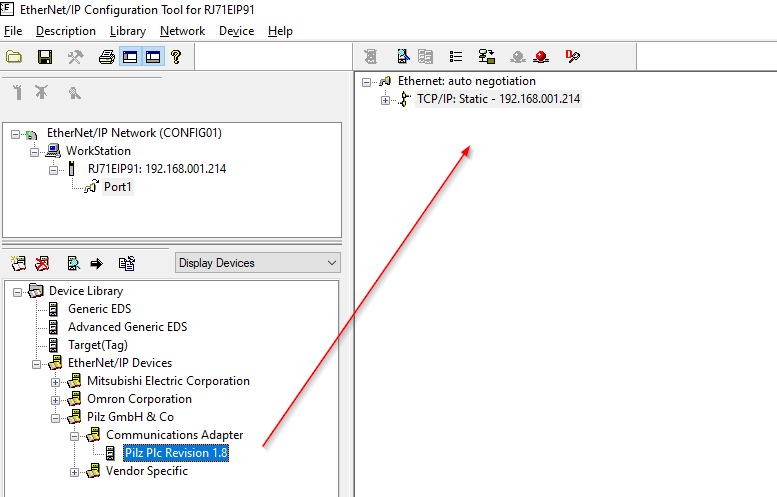The width and height of the screenshot is (777, 497).
Task: Expand the Vendor Specific folder
Action: coord(74,472)
